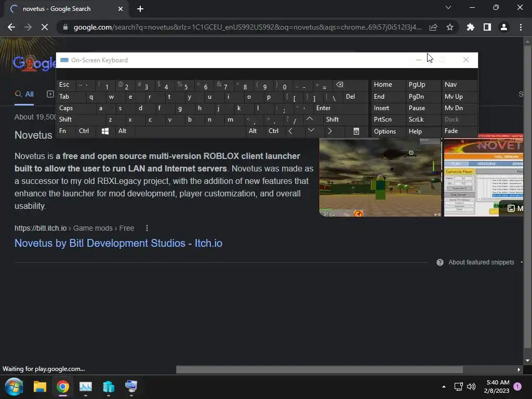Click the horizontal scrollbar right arrow
Image resolution: width=532 pixels, height=399 pixels.
click(x=519, y=369)
